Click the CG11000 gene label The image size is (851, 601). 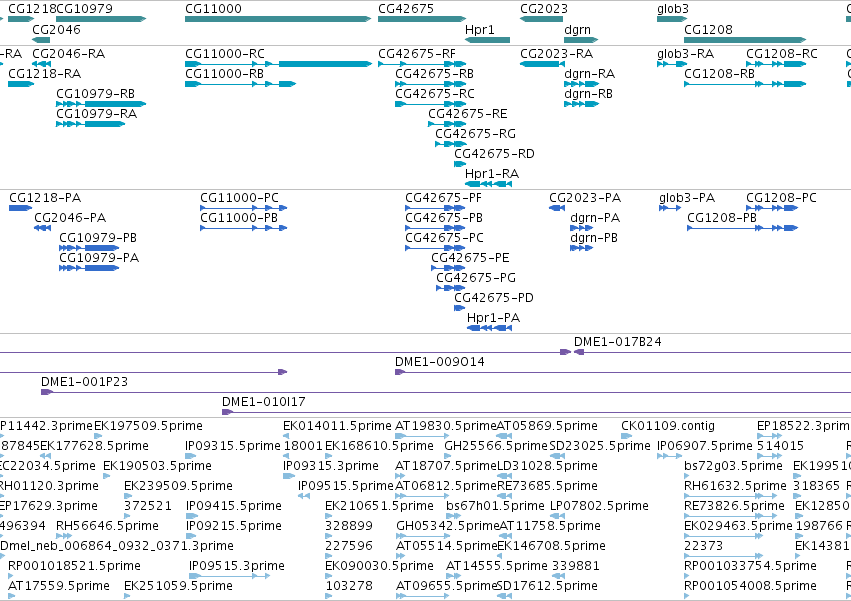[213, 9]
